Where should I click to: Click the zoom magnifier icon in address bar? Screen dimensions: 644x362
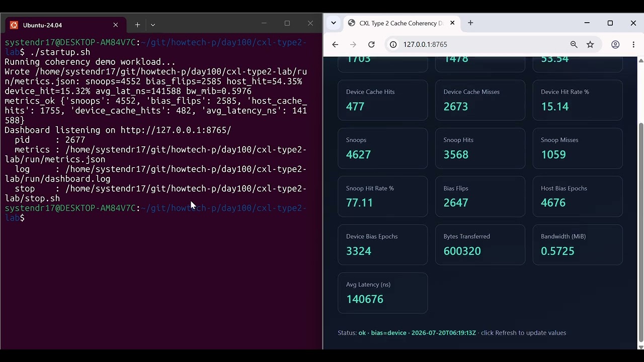pos(574,44)
